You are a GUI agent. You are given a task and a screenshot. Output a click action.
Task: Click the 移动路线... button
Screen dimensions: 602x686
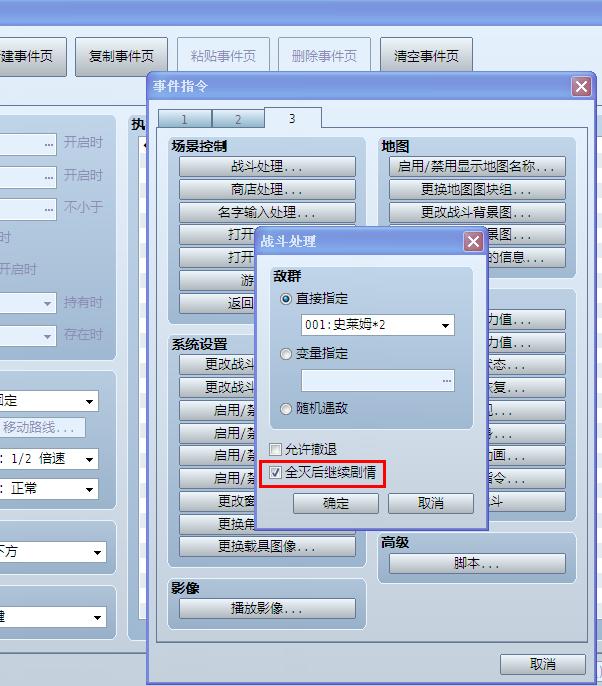(42, 427)
